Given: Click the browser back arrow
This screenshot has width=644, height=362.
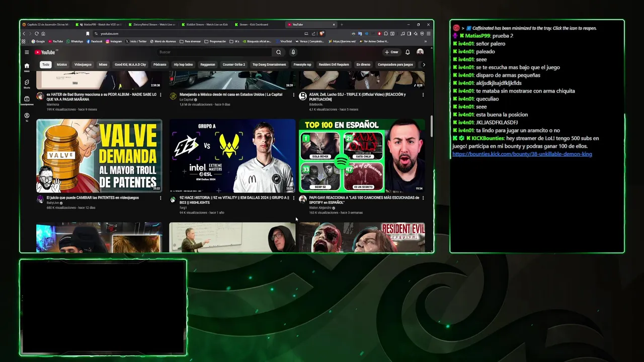Looking at the screenshot, I should [24, 34].
